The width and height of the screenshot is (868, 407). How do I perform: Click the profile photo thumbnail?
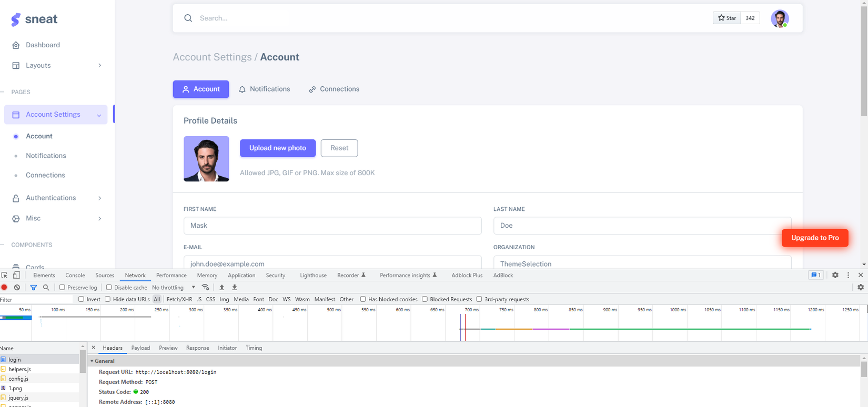coord(206,159)
